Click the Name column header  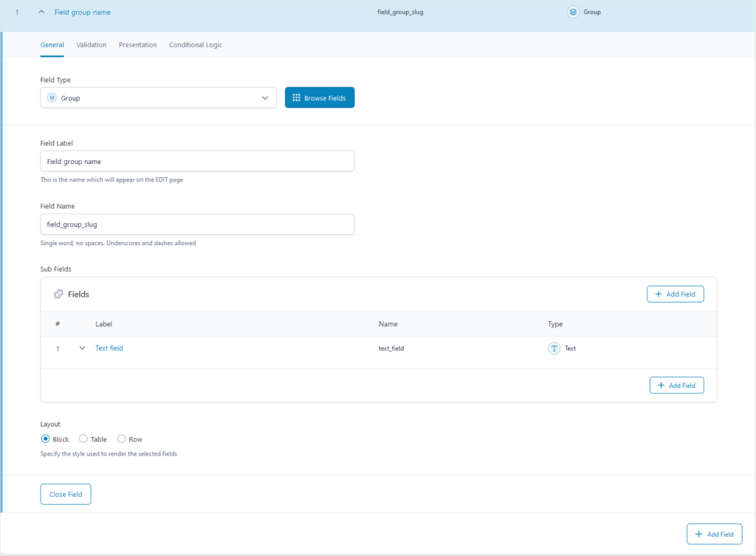(388, 324)
